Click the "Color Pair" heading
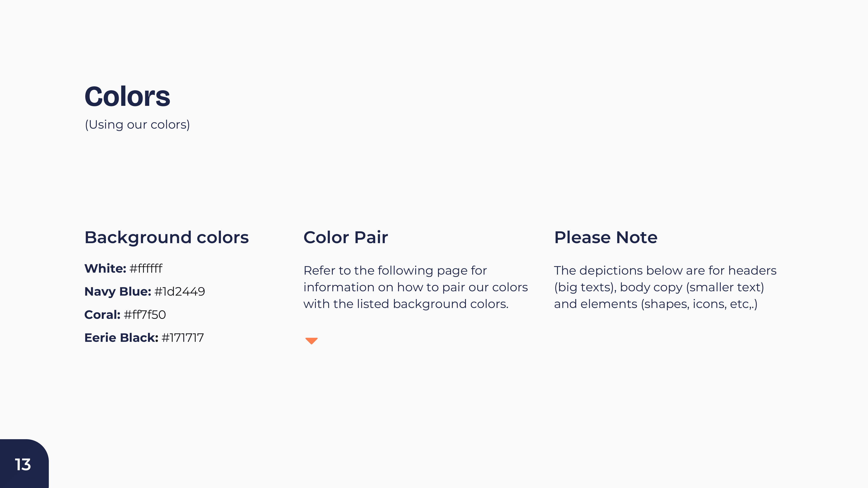Screen dimensions: 868x488 pos(345,237)
